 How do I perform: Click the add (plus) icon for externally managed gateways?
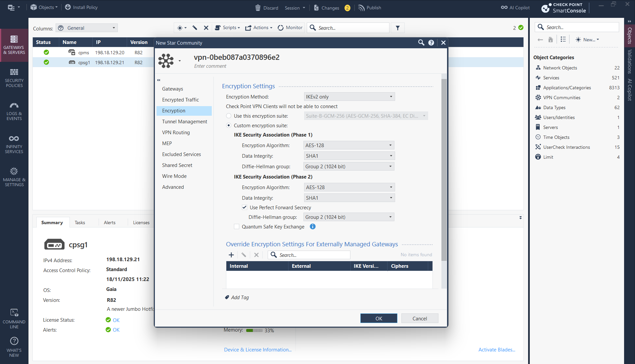[231, 255]
